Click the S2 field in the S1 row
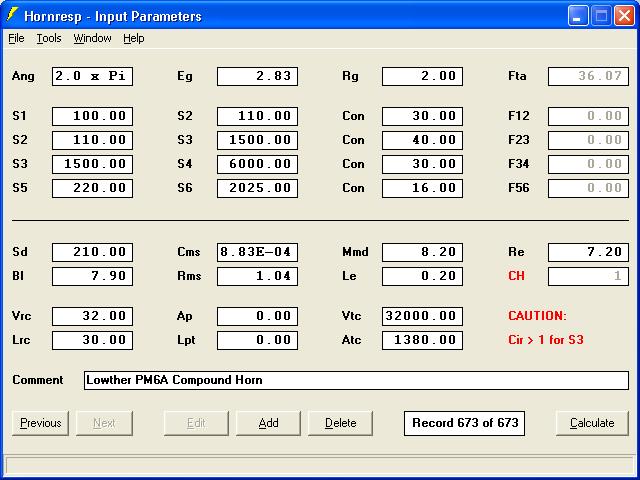Image resolution: width=640 pixels, height=480 pixels. (x=258, y=116)
